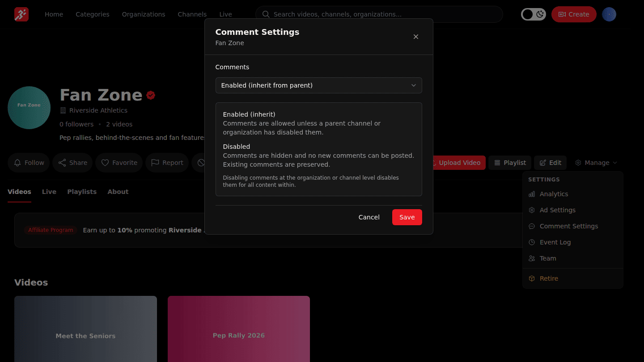Open the Playlist button
The width and height of the screenshot is (644, 362).
[x=510, y=163]
